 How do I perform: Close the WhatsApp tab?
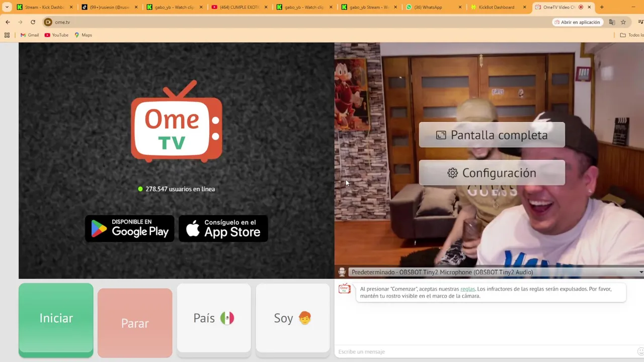coord(460,7)
